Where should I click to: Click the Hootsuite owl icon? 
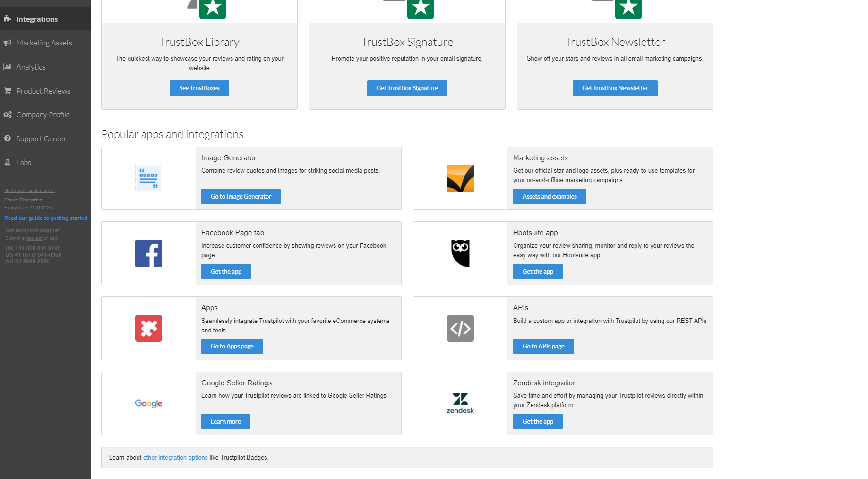[x=460, y=253]
